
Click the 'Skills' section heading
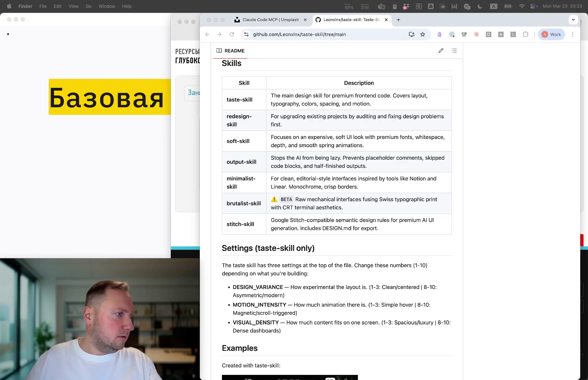[232, 63]
